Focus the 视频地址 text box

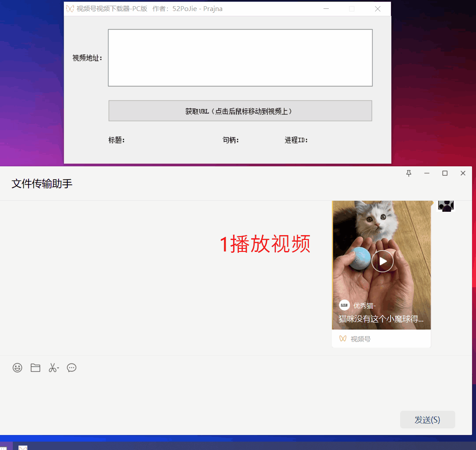tap(240, 58)
